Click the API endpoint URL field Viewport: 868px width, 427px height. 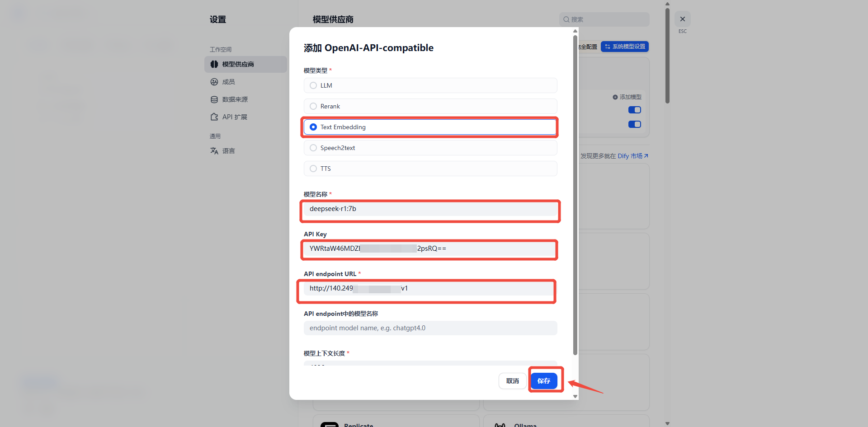pos(430,288)
